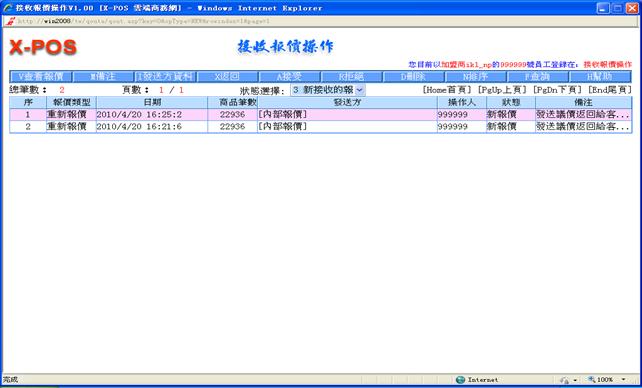Open the 100% zoom level control
This screenshot has width=642, height=388.
[x=607, y=380]
